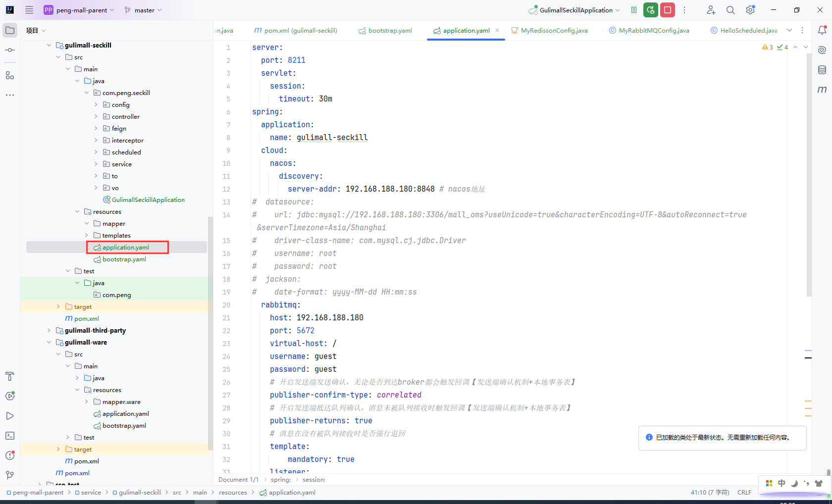Click the warnings indicator showing 3
Viewport: 832px width, 504px height.
(768, 47)
